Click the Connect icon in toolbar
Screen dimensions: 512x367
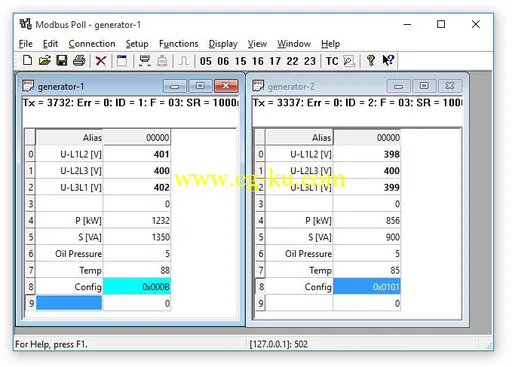point(144,61)
